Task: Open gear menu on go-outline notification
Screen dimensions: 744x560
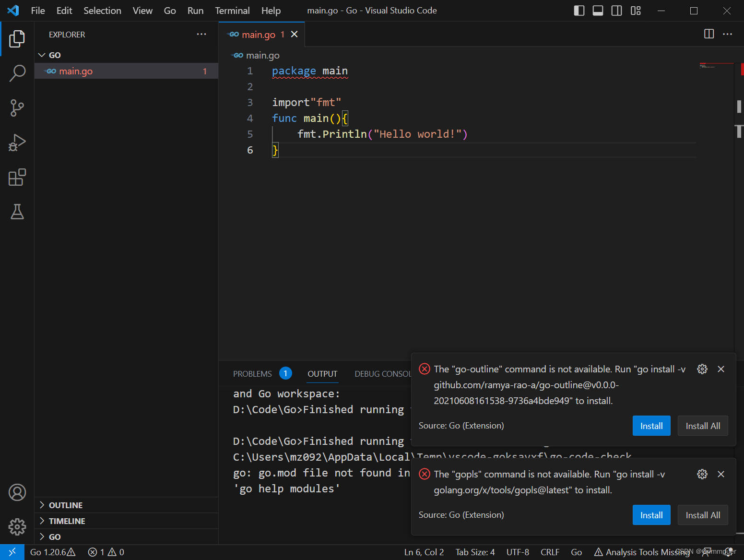Action: coord(702,369)
